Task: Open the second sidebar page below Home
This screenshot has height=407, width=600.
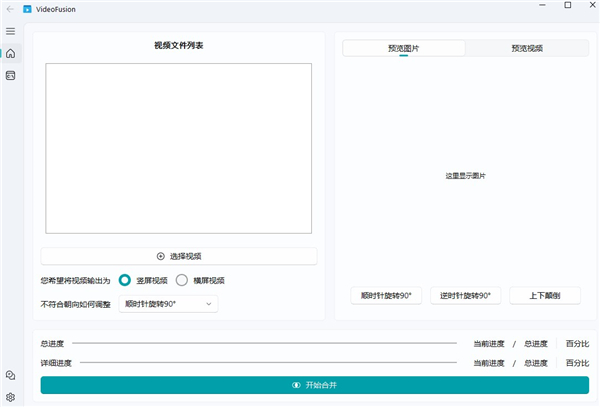Action: point(10,75)
